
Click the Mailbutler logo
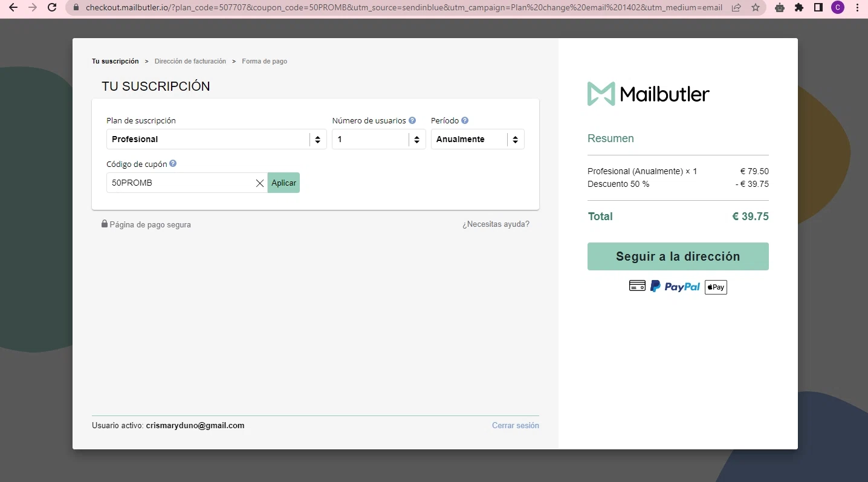point(648,94)
